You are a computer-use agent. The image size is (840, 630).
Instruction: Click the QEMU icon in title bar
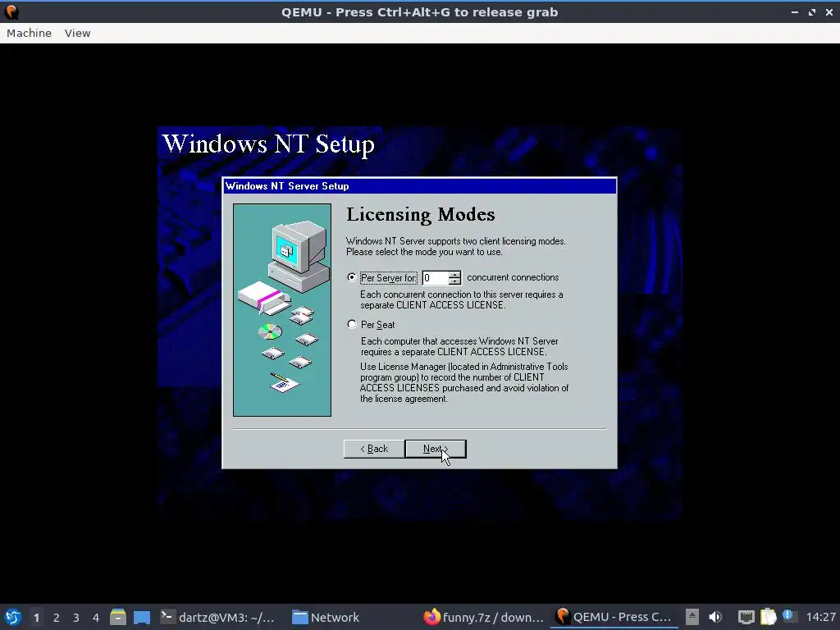coord(11,11)
